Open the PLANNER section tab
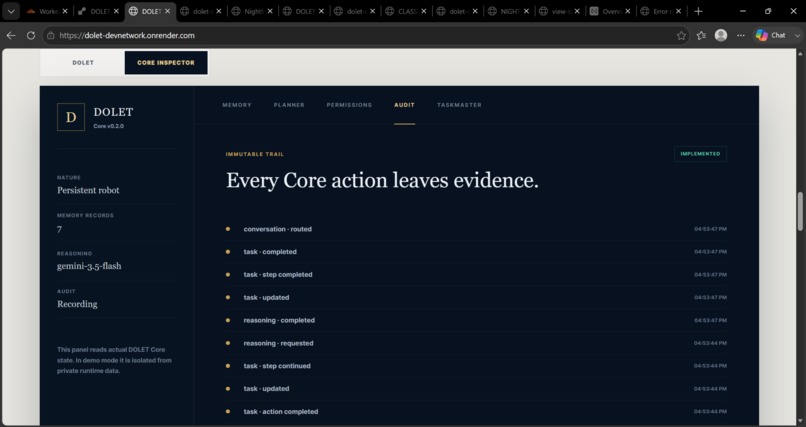The width and height of the screenshot is (806, 427). 289,105
